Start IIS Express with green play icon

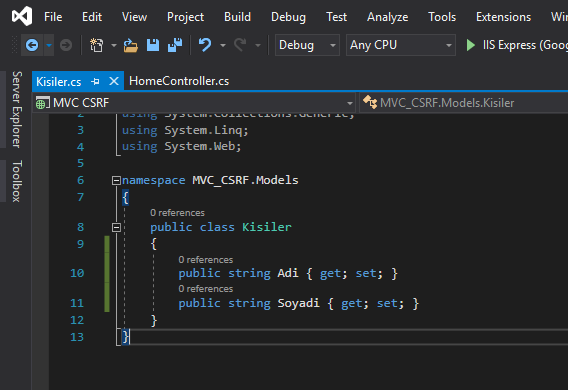[x=471, y=45]
